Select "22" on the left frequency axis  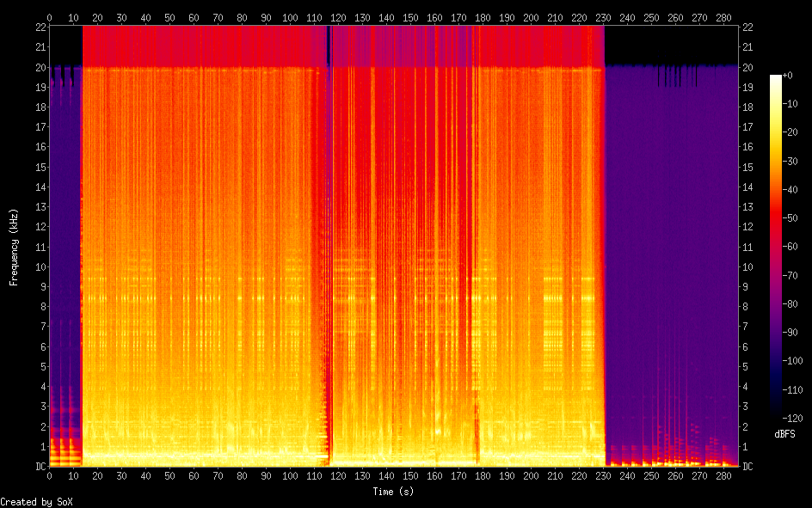coord(41,28)
